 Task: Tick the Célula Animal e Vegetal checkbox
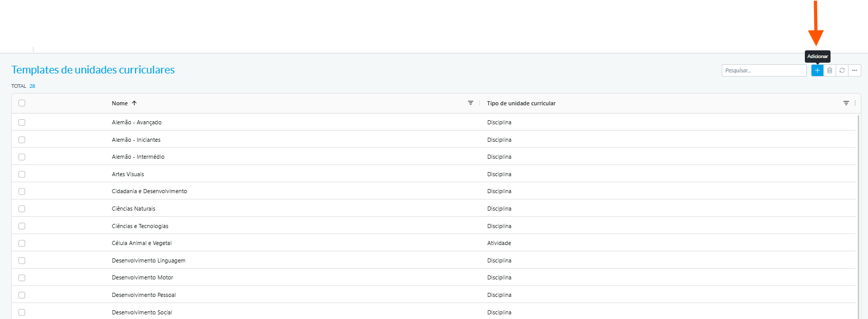[22, 243]
